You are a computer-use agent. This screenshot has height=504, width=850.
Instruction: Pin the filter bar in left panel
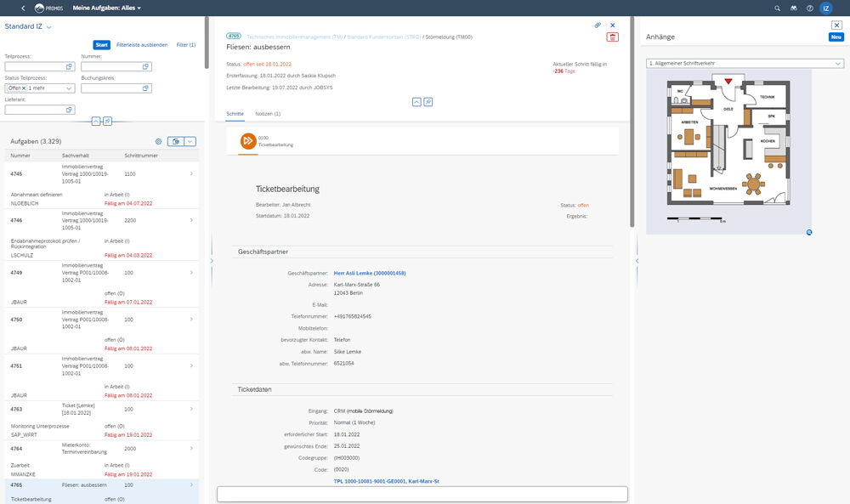coord(107,122)
